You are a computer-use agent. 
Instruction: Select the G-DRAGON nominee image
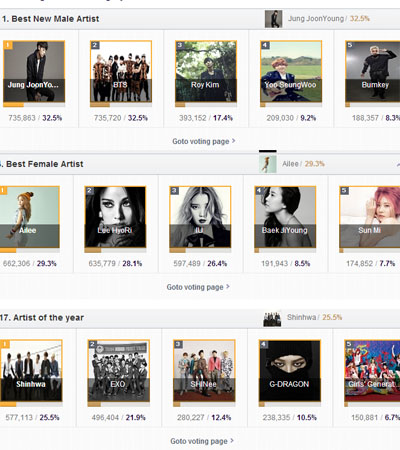(x=290, y=371)
